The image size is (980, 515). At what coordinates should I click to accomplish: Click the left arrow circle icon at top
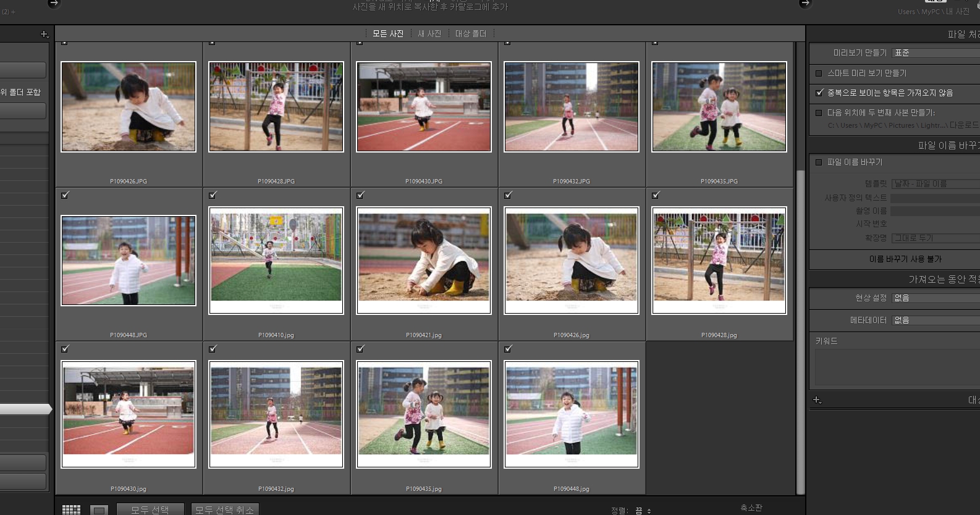54,4
